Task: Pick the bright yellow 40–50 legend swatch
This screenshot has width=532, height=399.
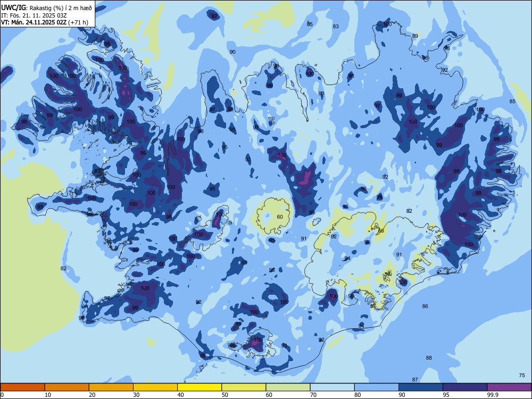Action: (x=199, y=387)
